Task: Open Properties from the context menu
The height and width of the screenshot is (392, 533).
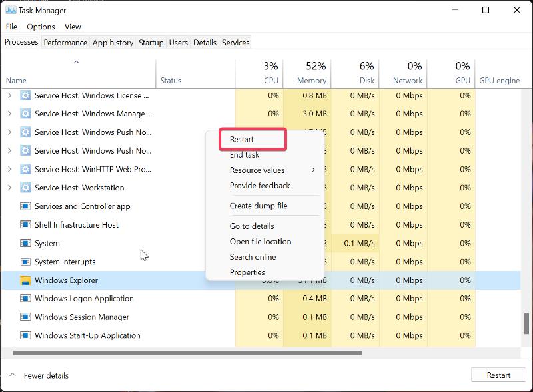Action: click(x=247, y=272)
